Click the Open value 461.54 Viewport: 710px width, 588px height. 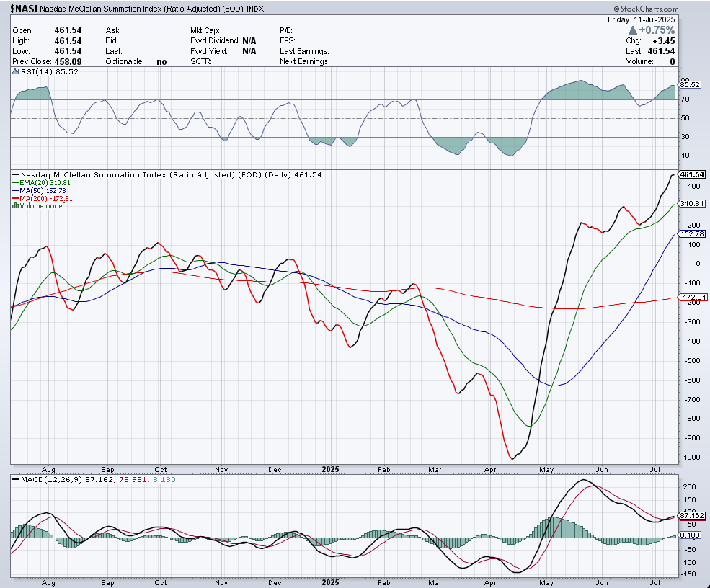tap(68, 30)
